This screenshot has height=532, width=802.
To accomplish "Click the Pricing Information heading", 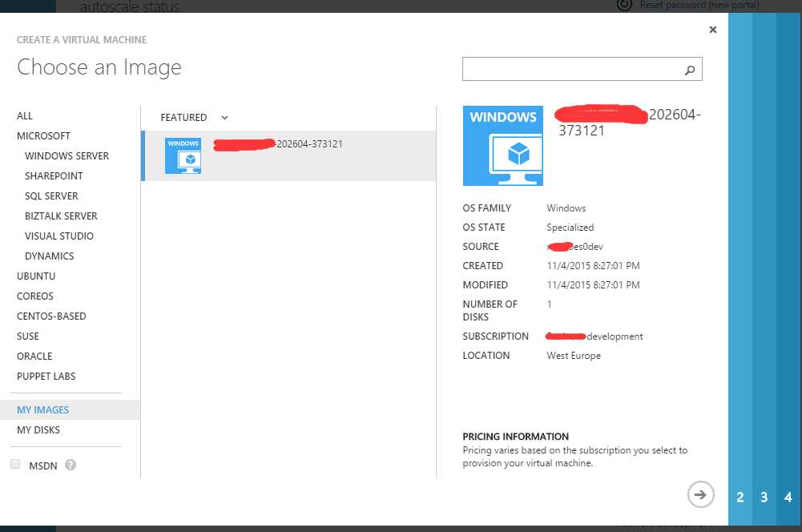I will [x=515, y=437].
